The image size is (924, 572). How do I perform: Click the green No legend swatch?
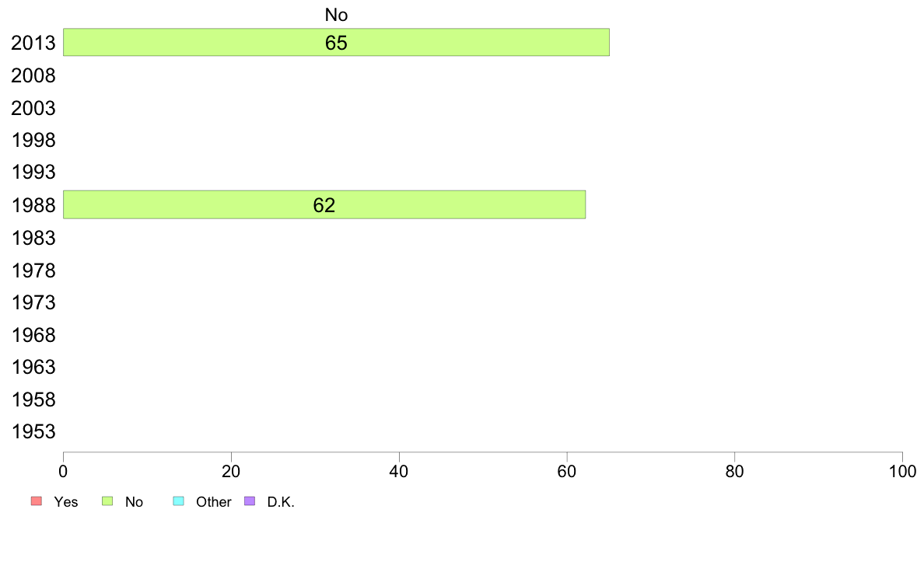click(107, 500)
